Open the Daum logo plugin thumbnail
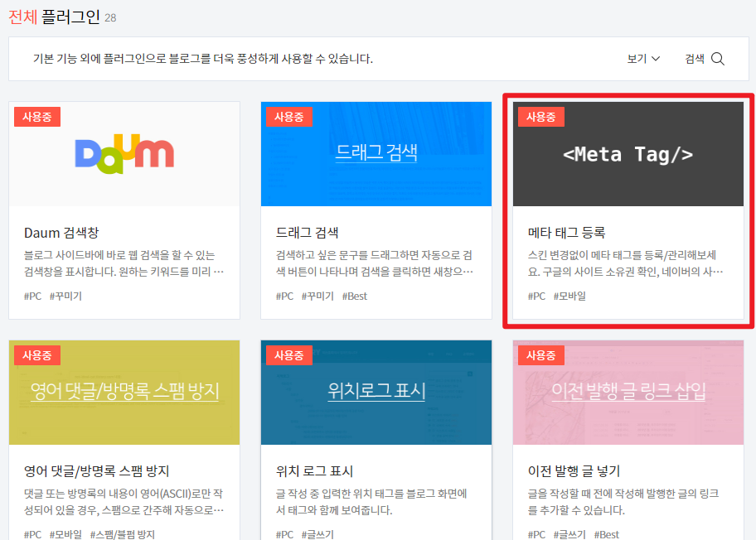The height and width of the screenshot is (540, 756). pyautogui.click(x=124, y=154)
